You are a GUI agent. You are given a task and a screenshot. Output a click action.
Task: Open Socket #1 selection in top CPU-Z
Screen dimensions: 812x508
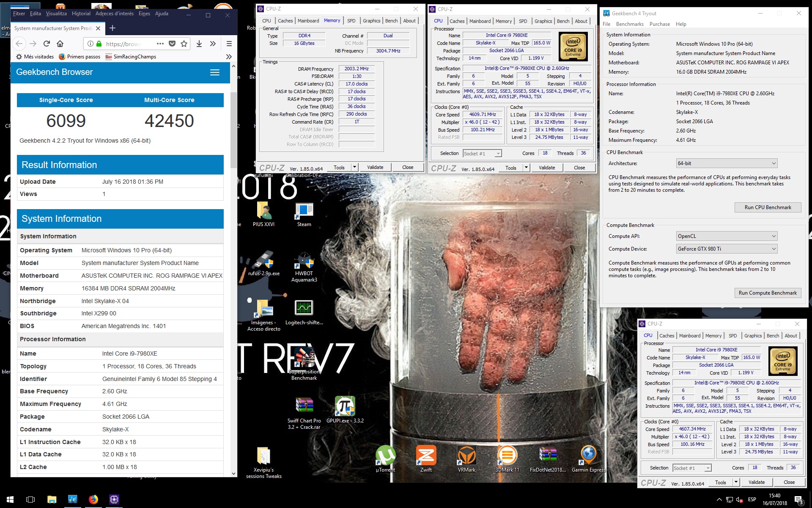tap(482, 154)
